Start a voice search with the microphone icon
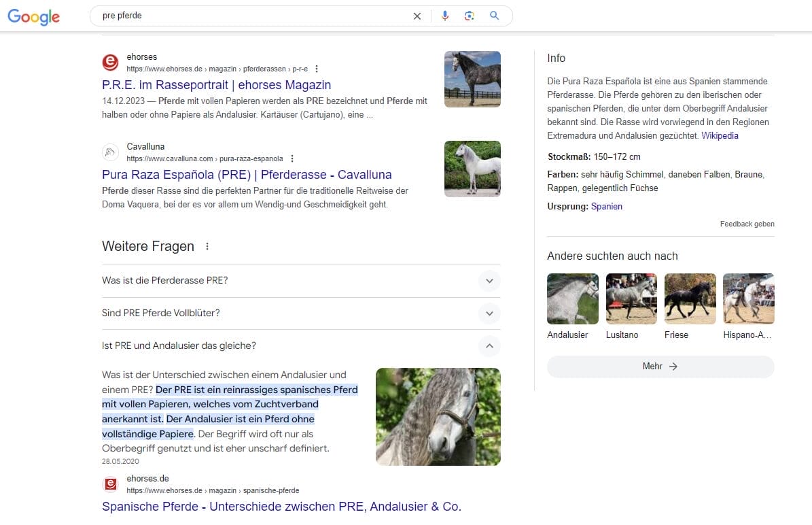The height and width of the screenshot is (525, 812). coord(445,16)
